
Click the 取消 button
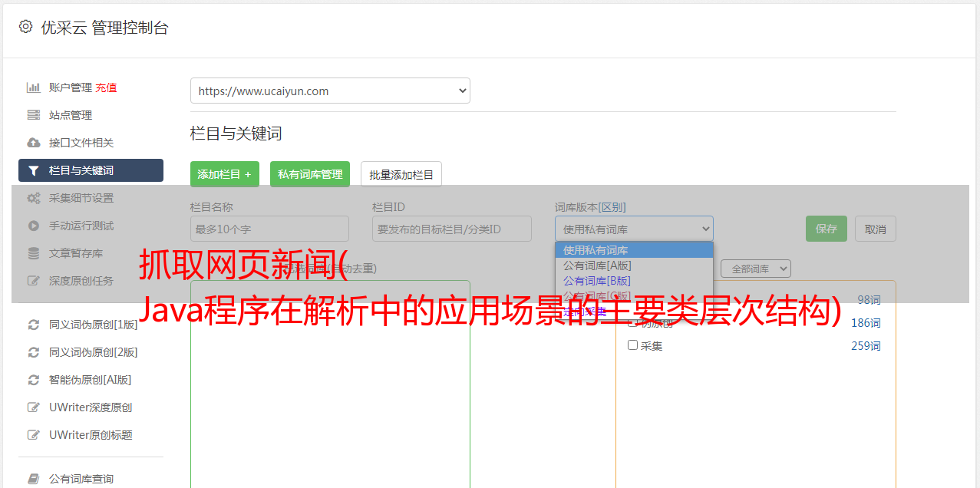point(876,229)
